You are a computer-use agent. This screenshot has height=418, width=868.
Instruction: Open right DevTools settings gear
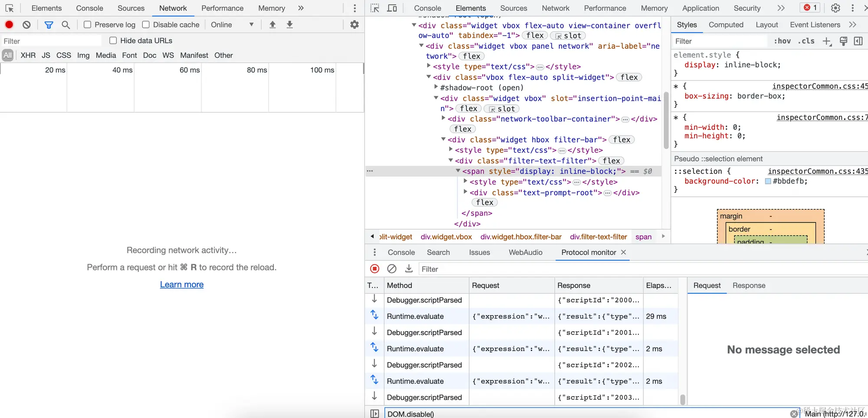(835, 8)
